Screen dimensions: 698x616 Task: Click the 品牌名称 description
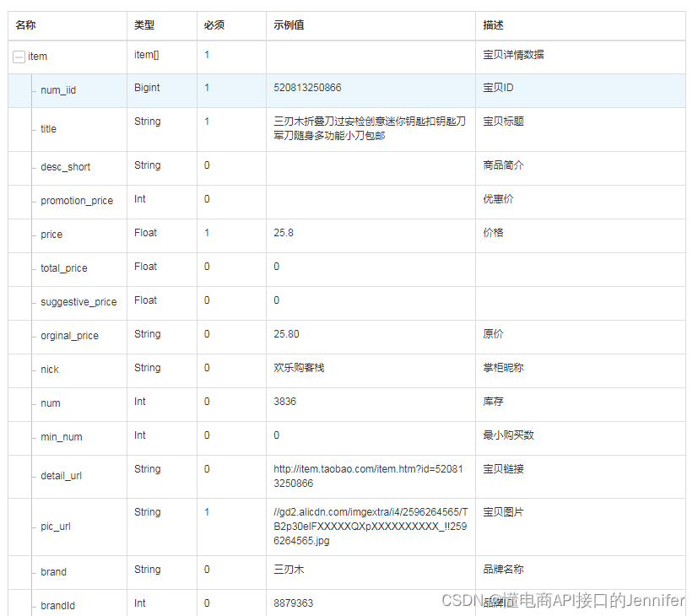[x=504, y=570]
